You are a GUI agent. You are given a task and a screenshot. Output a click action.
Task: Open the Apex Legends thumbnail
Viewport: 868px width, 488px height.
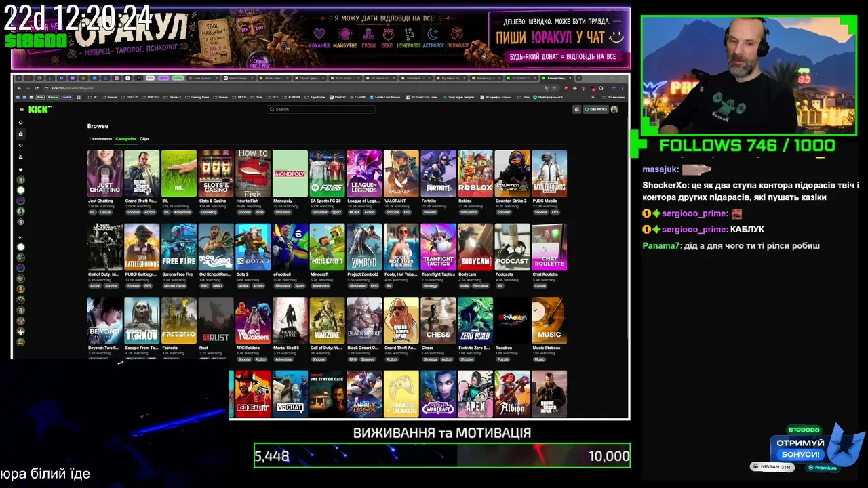coord(475,394)
